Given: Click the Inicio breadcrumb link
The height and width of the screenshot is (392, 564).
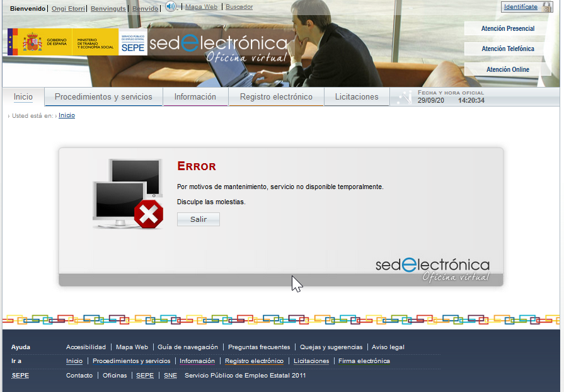Looking at the screenshot, I should pyautogui.click(x=67, y=115).
